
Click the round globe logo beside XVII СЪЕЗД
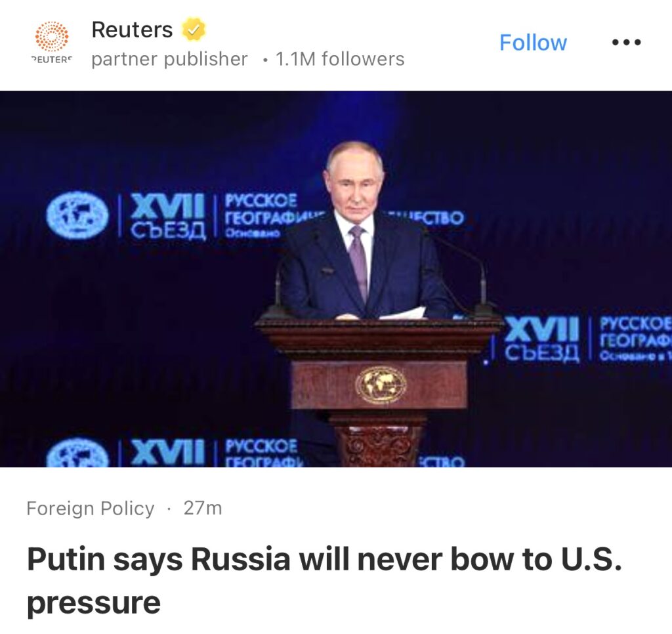77,215
